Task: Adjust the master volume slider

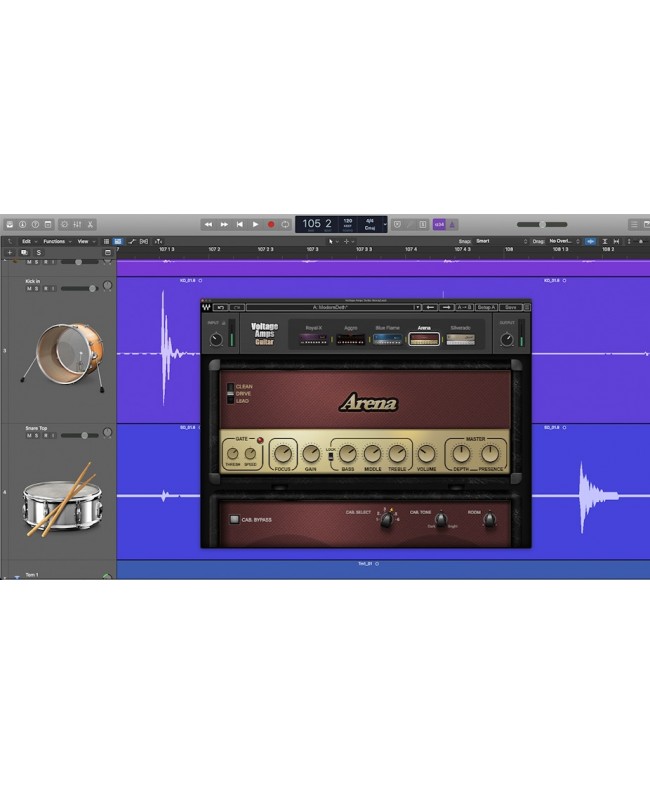Action: tap(542, 224)
